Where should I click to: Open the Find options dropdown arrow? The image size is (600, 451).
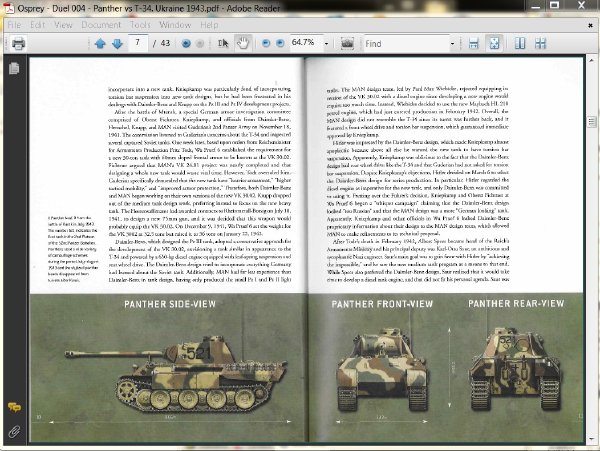(x=452, y=44)
